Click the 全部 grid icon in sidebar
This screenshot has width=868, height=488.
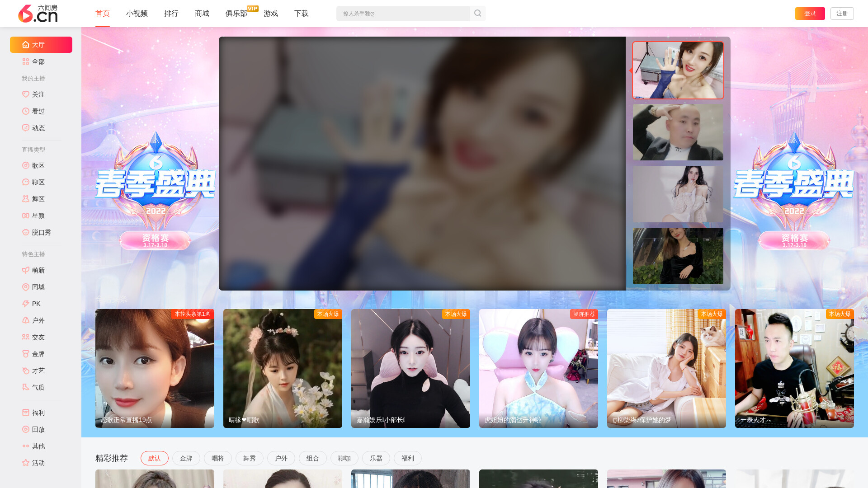pyautogui.click(x=26, y=61)
